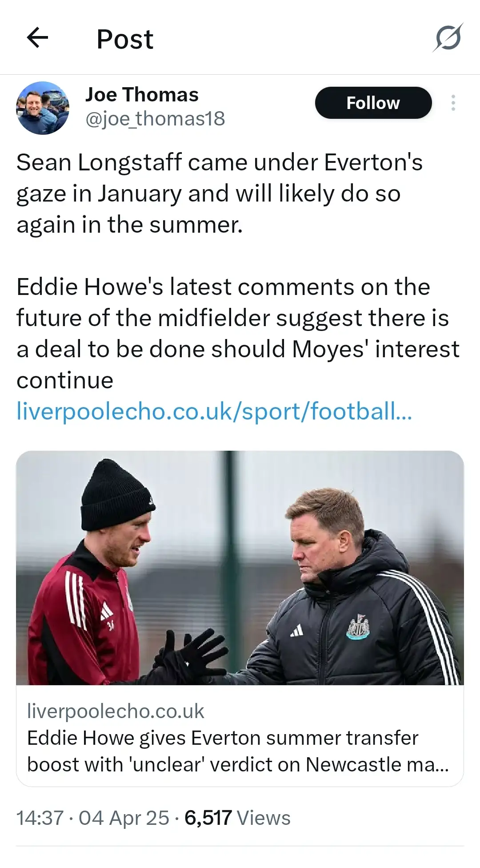Viewport: 480px width, 868px height.
Task: Follow Joe Thomas
Action: click(373, 103)
